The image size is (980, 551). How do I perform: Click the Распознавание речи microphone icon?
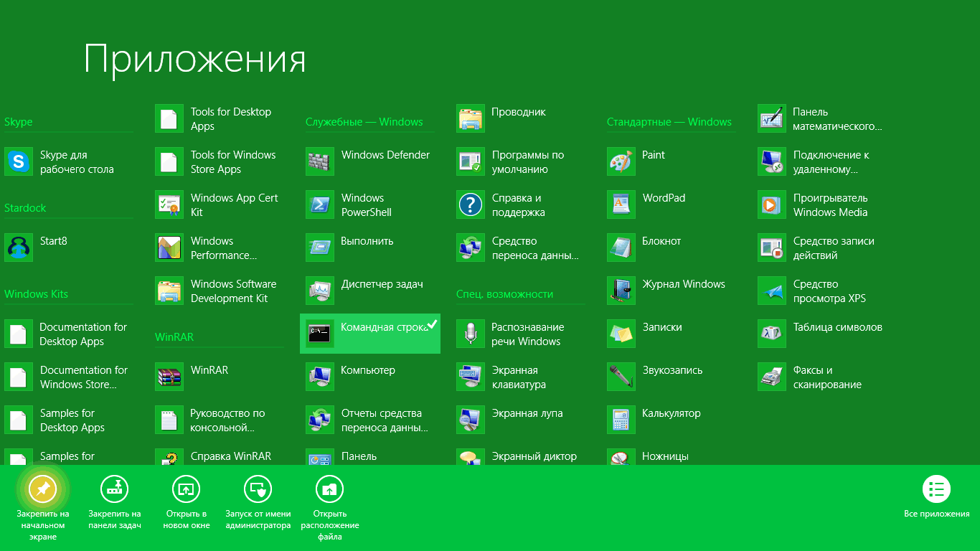(471, 334)
